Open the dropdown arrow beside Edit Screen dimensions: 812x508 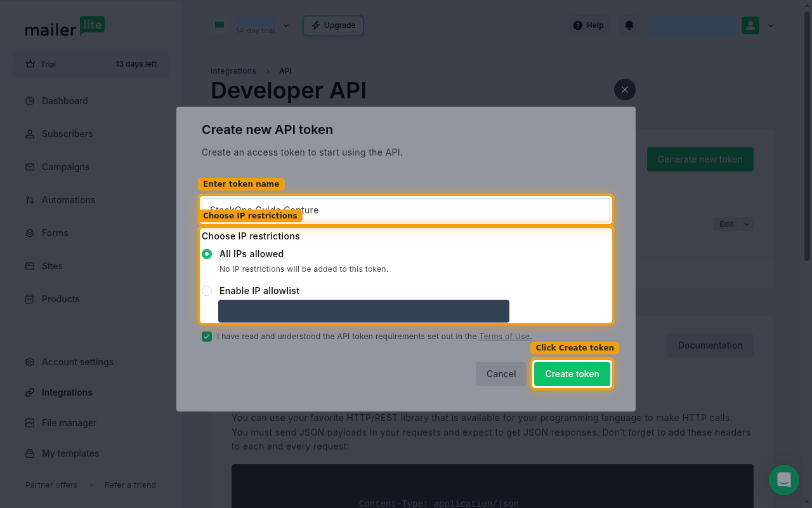point(747,224)
